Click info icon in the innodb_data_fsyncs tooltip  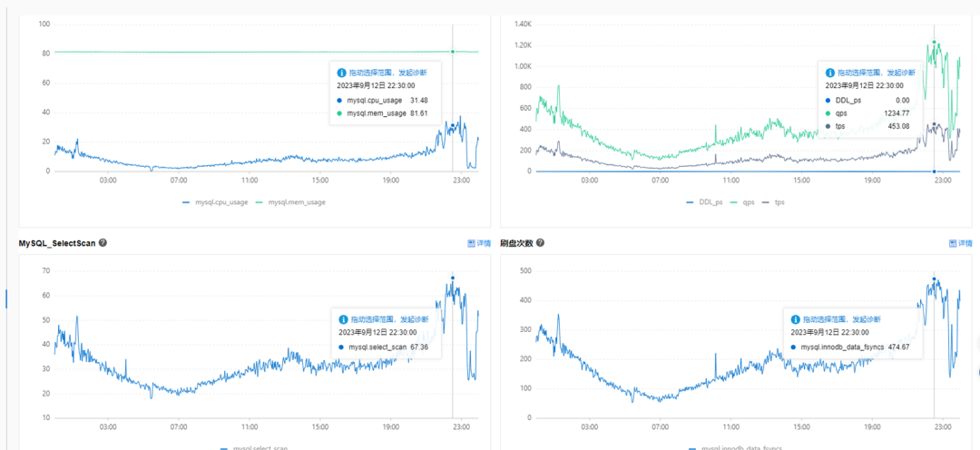(x=796, y=319)
